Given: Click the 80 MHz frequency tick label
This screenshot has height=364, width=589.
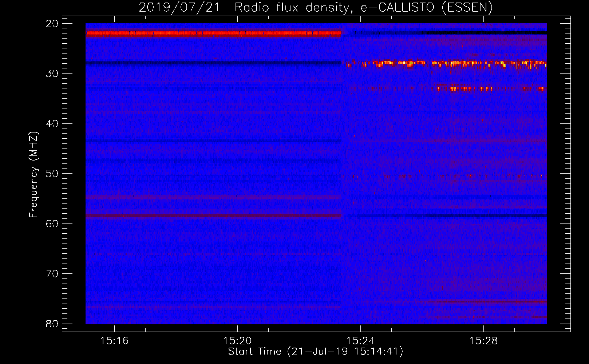Looking at the screenshot, I should pos(52,324).
